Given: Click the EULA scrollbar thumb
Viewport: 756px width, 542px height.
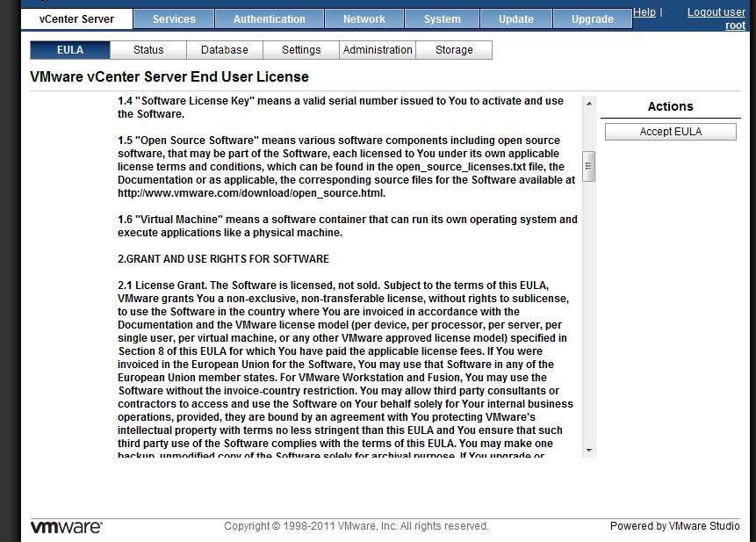Looking at the screenshot, I should (588, 166).
